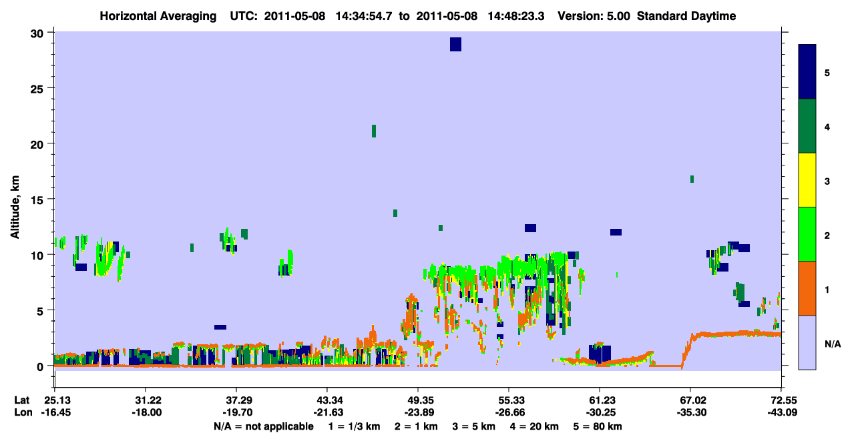Click the colorbar label 3
This screenshot has width=868, height=445.
point(827,181)
